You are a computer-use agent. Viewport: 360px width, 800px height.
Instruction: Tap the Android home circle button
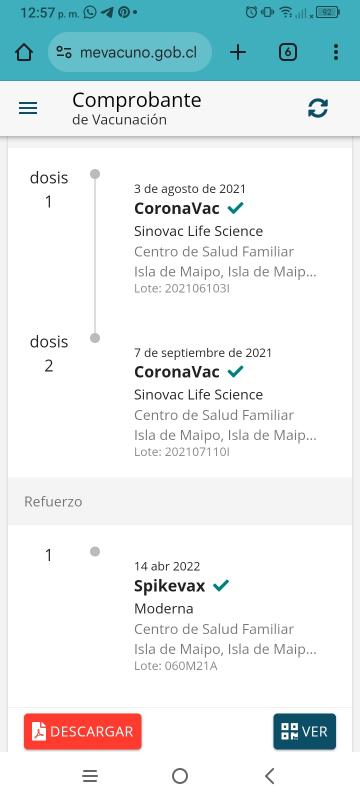180,776
